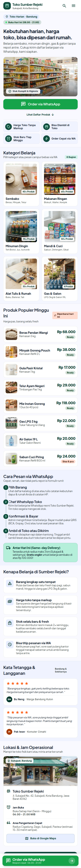This screenshot has height=868, width=81.
Task: Open search with the magnifier icon
Action: 64,6
